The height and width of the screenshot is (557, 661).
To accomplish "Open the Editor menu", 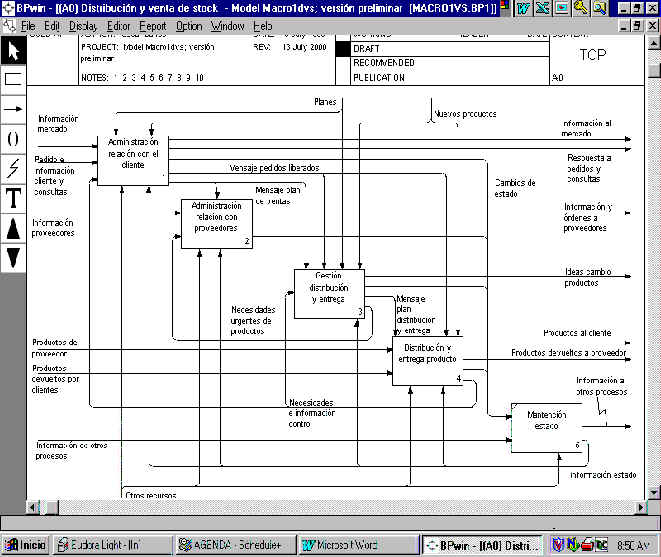I will tap(118, 26).
